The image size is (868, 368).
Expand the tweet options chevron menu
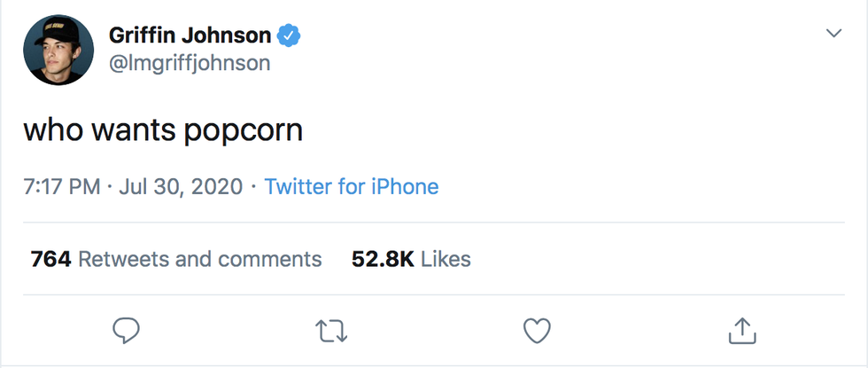pos(833,34)
